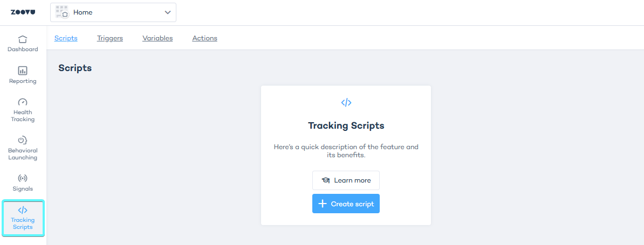
Task: Switch to the Variables tab
Action: tap(157, 38)
